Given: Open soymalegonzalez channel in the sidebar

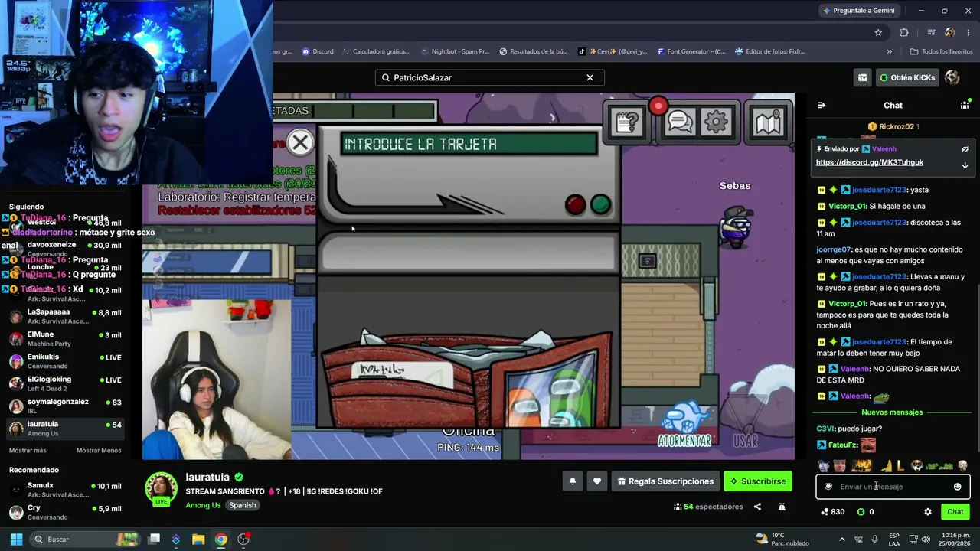Looking at the screenshot, I should pos(64,406).
